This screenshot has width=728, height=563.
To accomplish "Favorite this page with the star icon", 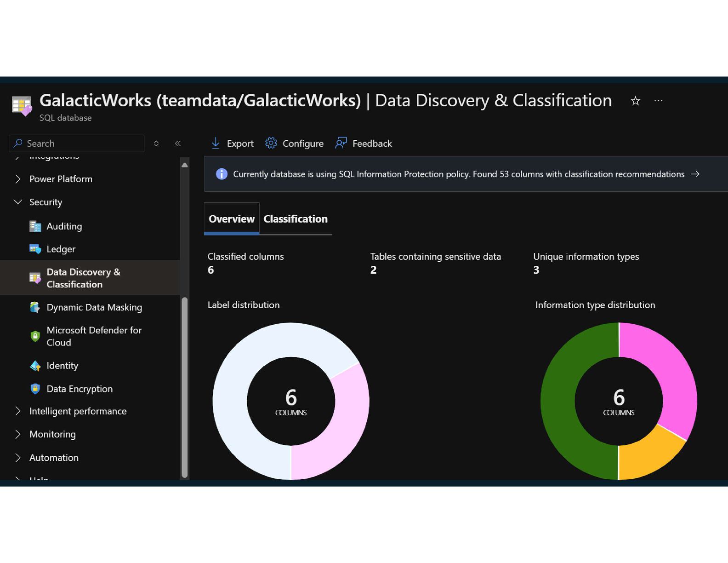I will click(635, 101).
